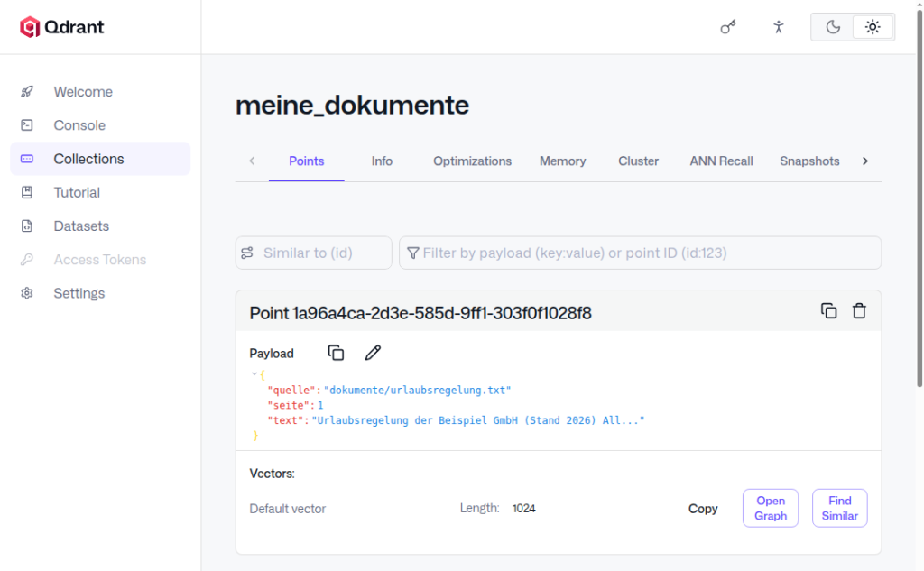Switch to light mode with sun icon
This screenshot has width=924, height=571.
click(873, 27)
